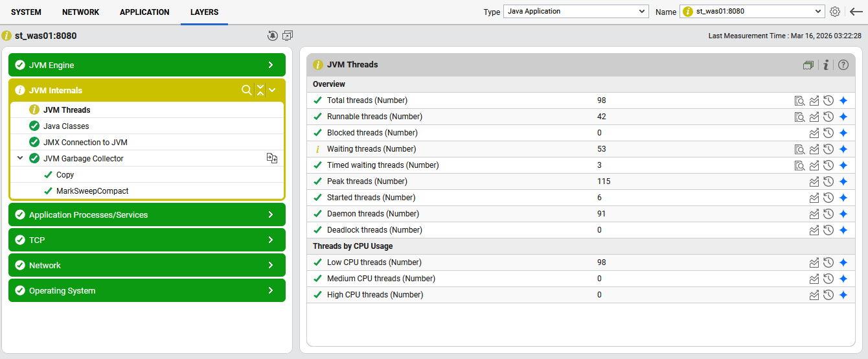This screenshot has height=359, width=868.
Task: Click icon beside JVM Garbage Collector row
Action: click(x=272, y=158)
